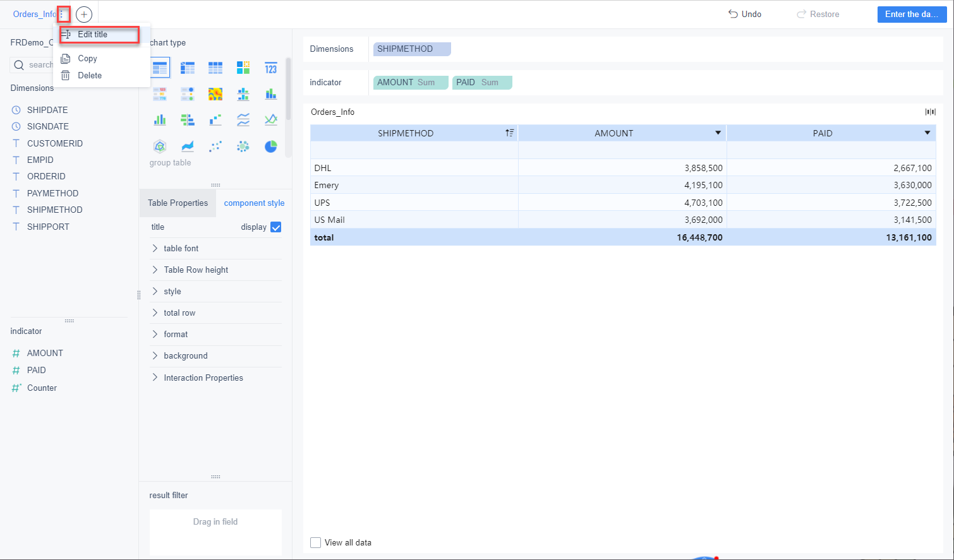Expand the Table Row height section

pos(215,270)
